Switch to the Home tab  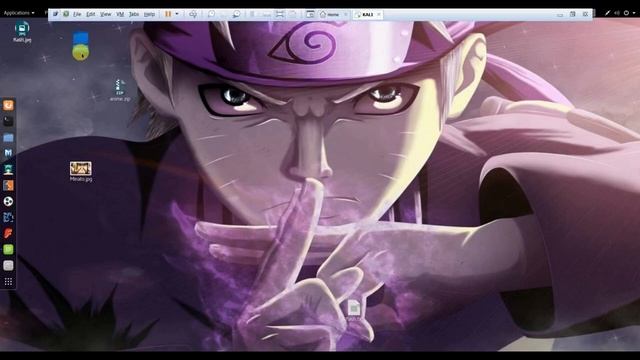pos(330,14)
